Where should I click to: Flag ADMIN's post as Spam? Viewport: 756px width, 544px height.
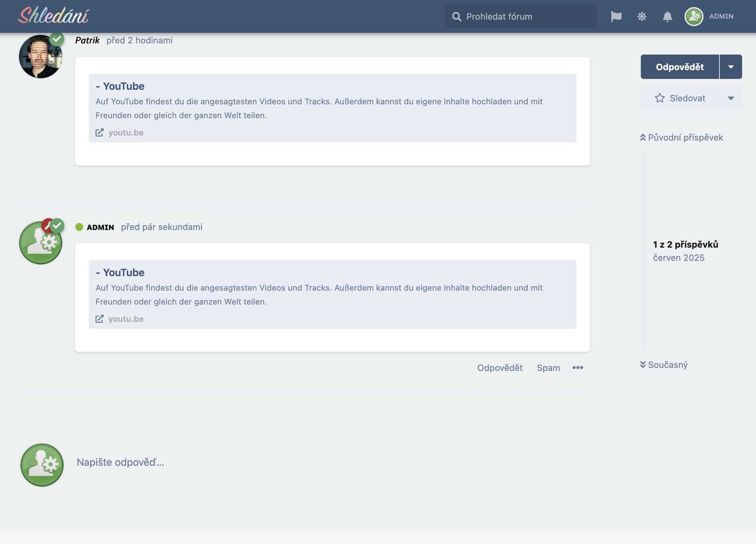point(548,368)
